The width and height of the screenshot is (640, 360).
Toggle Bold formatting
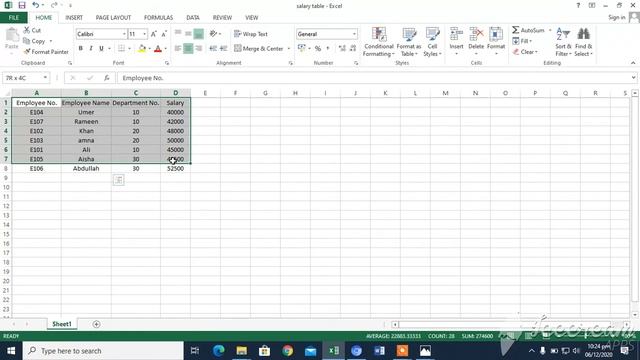(x=80, y=49)
